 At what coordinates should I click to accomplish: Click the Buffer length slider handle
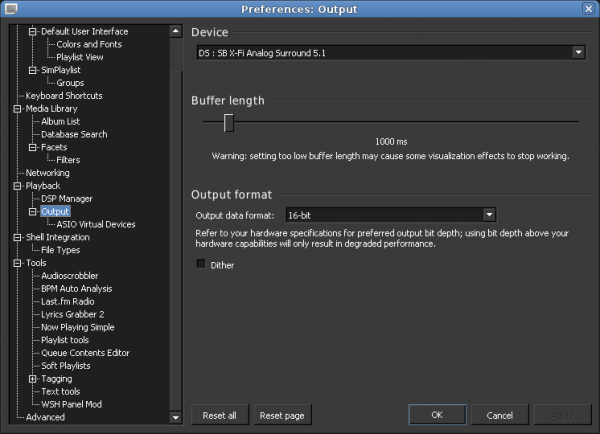pos(229,122)
